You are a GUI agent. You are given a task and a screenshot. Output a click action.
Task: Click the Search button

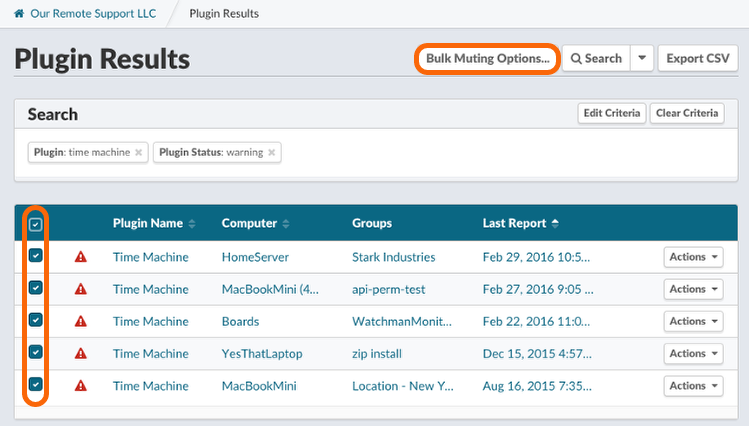596,58
